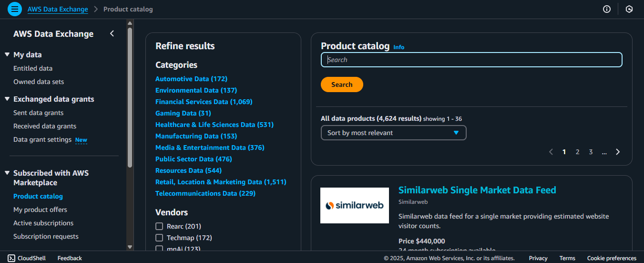The height and width of the screenshot is (263, 644).
Task: Open Subscription requests
Action: (x=46, y=236)
